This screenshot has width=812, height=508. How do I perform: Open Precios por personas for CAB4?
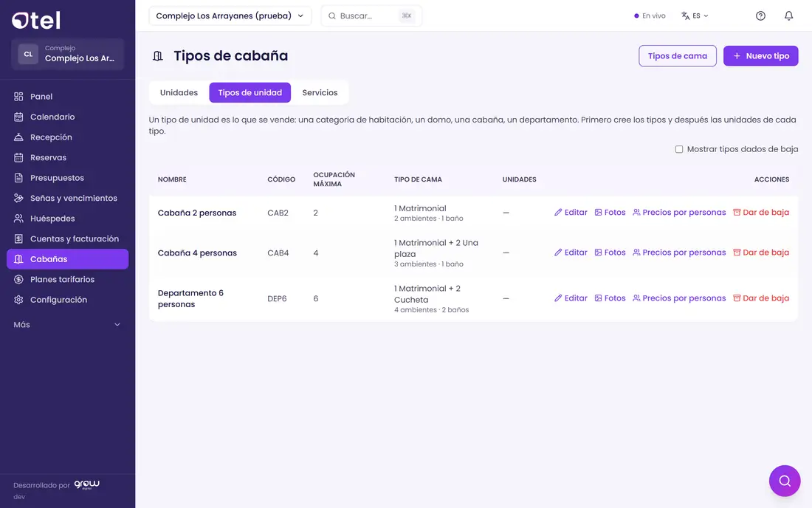pos(679,253)
